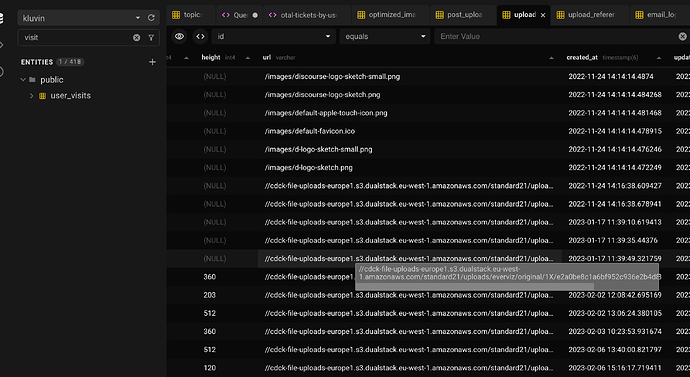
Task: Select created_at cell 2022-11-24 14:16:38.609427
Action: click(615, 186)
